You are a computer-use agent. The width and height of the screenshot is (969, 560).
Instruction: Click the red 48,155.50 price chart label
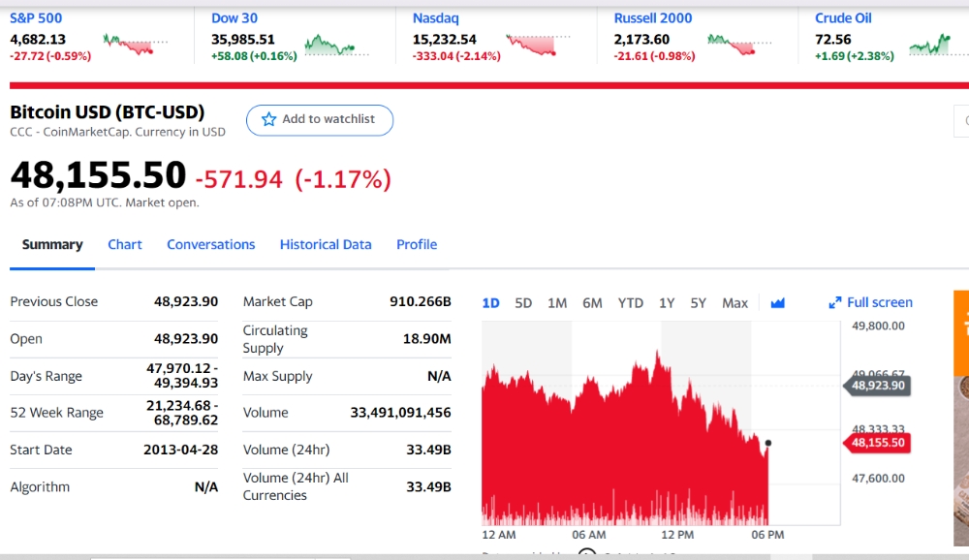(877, 443)
